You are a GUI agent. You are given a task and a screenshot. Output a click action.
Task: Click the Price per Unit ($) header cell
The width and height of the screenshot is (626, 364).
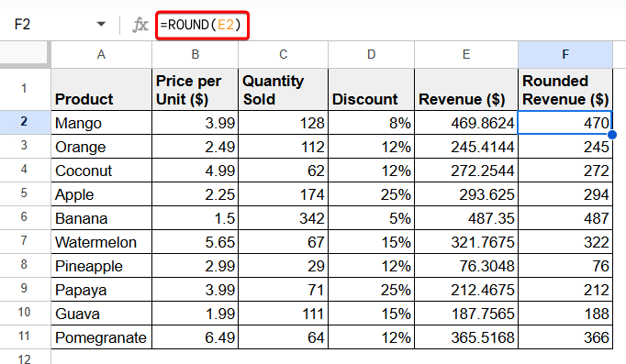pyautogui.click(x=196, y=89)
